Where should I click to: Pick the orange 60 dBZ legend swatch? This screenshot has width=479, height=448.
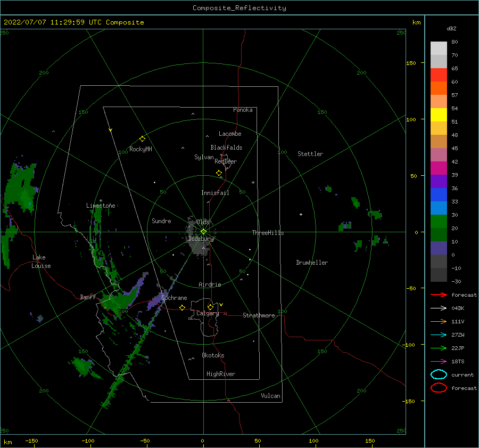(439, 88)
